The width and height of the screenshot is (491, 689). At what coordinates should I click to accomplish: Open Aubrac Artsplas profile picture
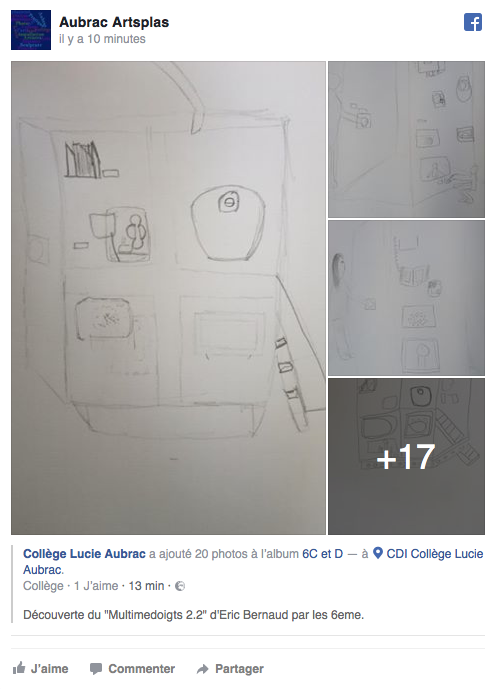pos(31,30)
